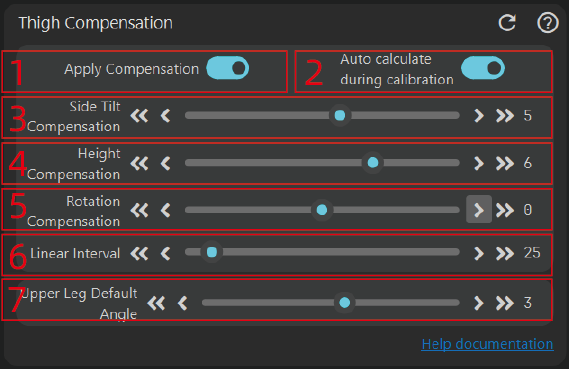The width and height of the screenshot is (569, 369).
Task: Click Upper Leg Default Angle double-left arrow
Action: point(156,303)
